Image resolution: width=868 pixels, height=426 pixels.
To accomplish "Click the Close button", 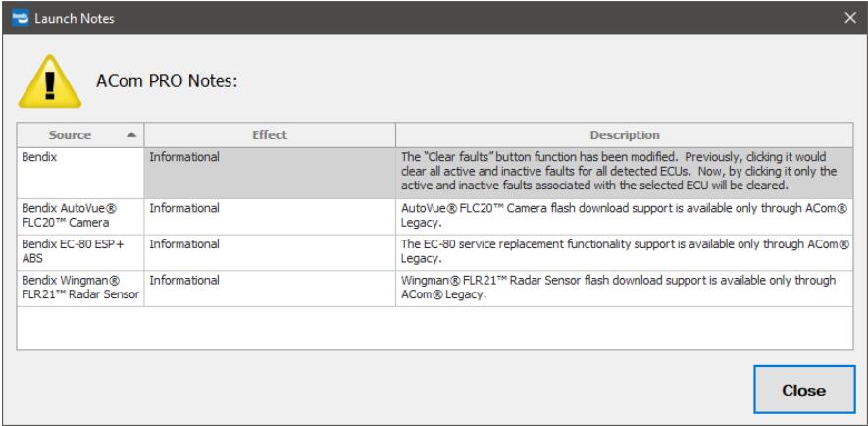I will click(x=804, y=390).
